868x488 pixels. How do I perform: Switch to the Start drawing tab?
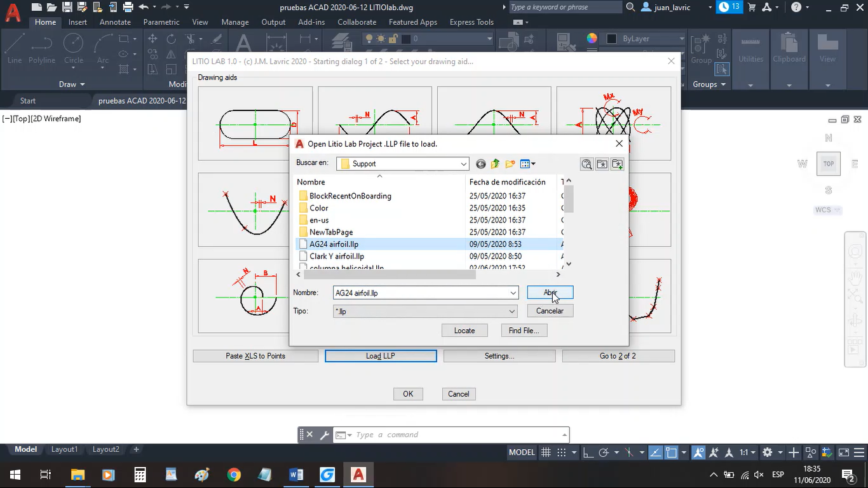[28, 100]
